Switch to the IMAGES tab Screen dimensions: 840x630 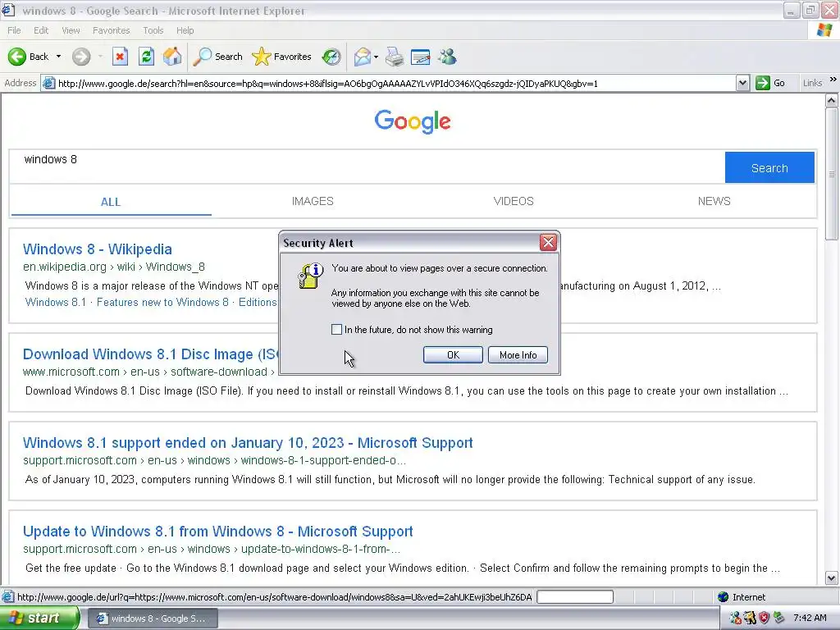[x=313, y=202]
